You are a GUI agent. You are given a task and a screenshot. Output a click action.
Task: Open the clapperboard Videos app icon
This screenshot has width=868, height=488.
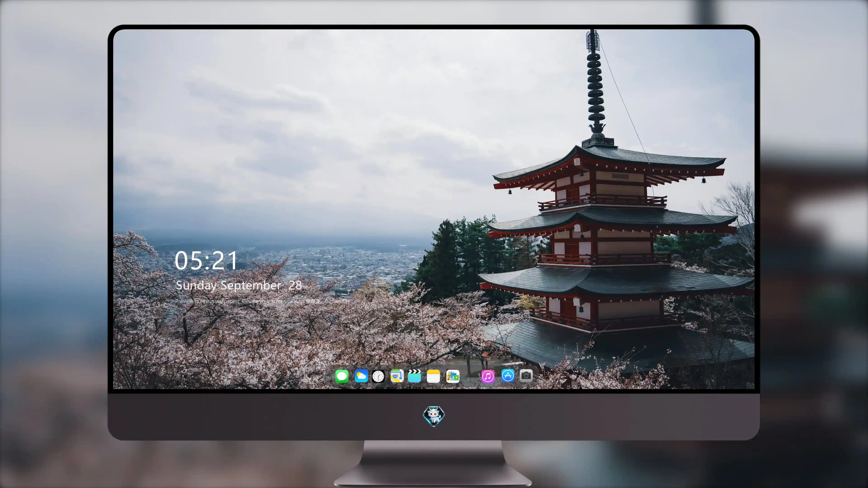coord(415,376)
